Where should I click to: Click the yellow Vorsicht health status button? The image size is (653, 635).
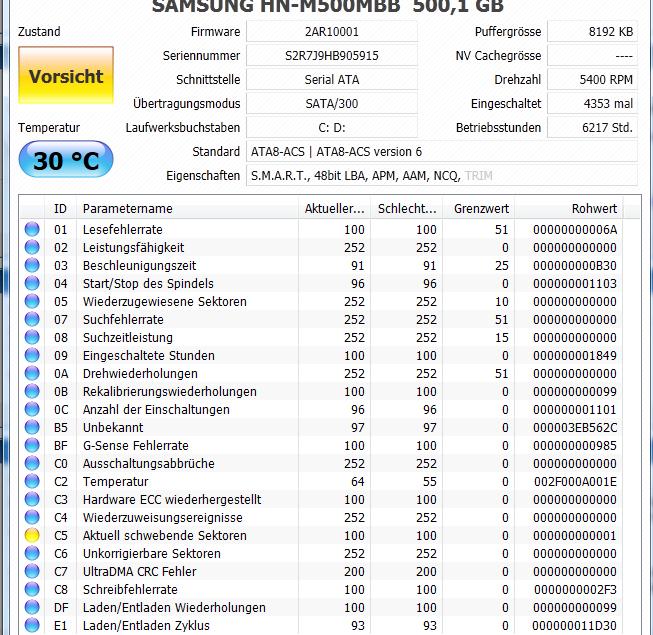[x=66, y=75]
